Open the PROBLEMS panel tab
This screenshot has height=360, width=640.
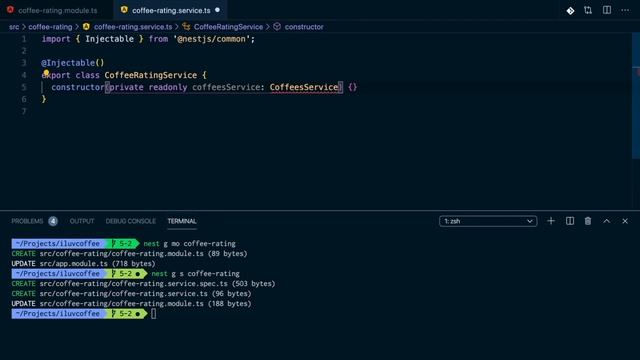click(x=27, y=221)
